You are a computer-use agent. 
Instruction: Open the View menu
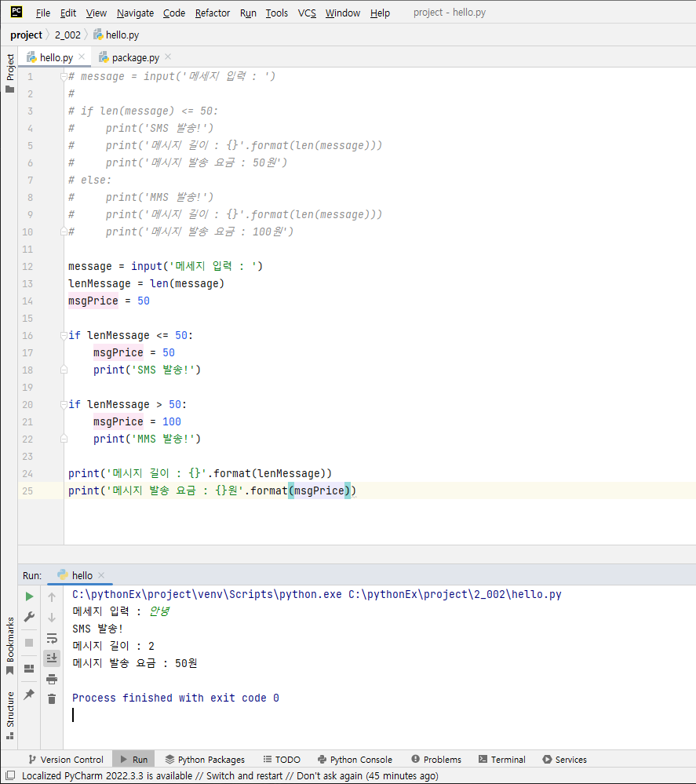pyautogui.click(x=96, y=13)
